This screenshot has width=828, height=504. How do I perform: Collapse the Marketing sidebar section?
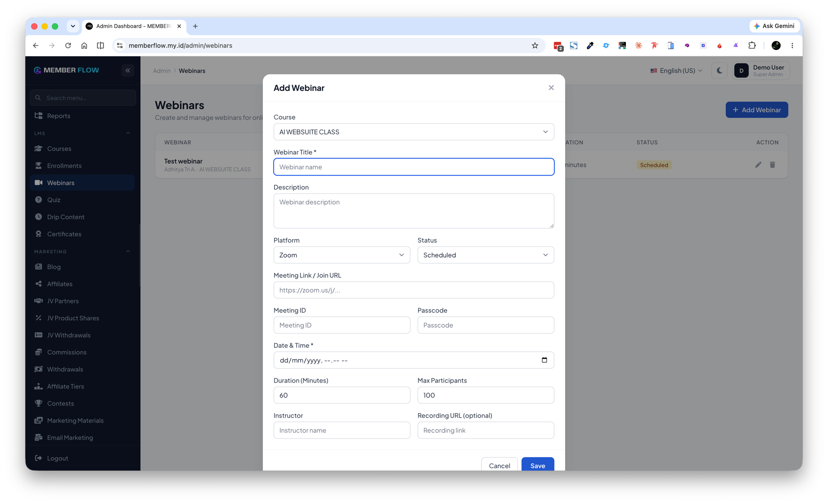coord(128,252)
